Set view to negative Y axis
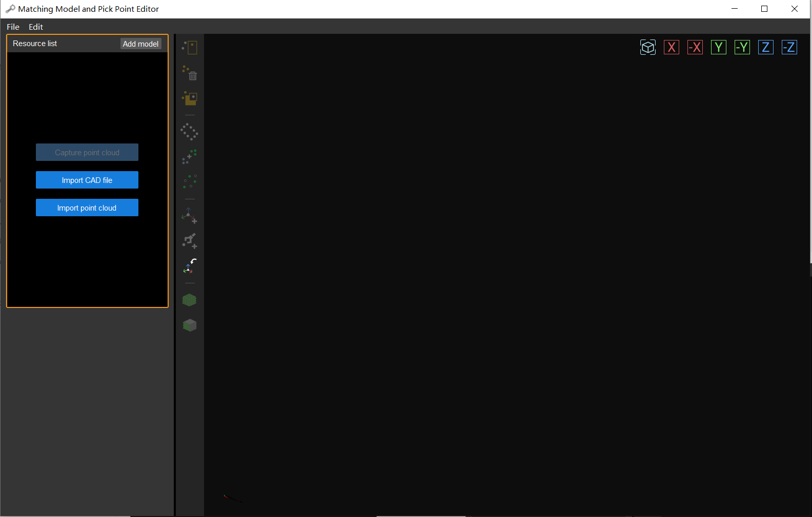812x517 pixels. pos(742,47)
